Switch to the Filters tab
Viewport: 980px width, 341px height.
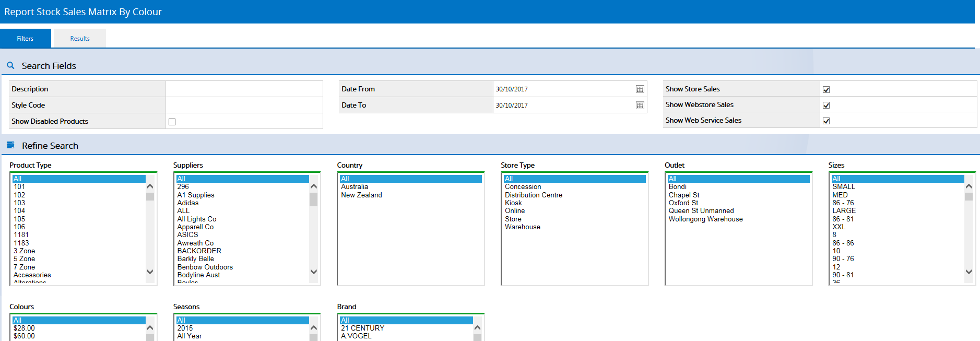tap(25, 39)
